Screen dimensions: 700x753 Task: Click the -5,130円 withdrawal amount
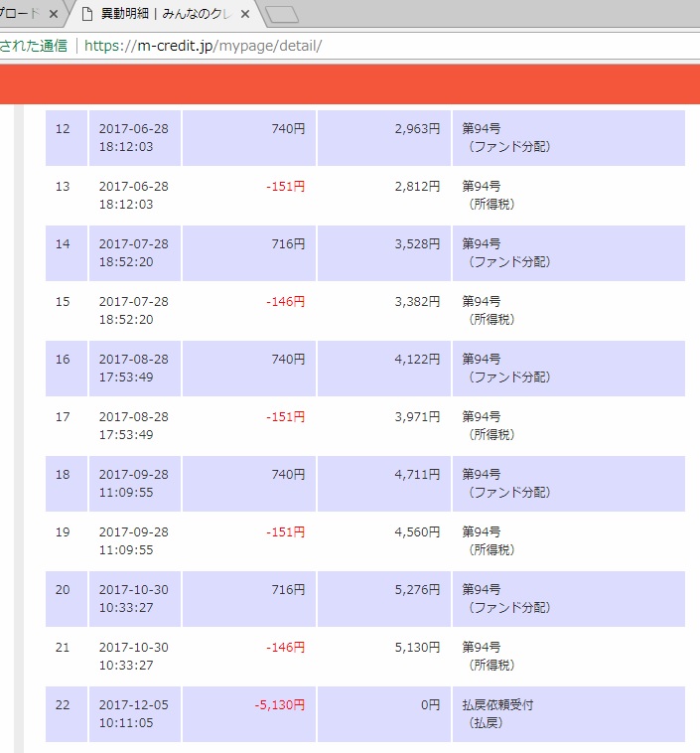(280, 704)
